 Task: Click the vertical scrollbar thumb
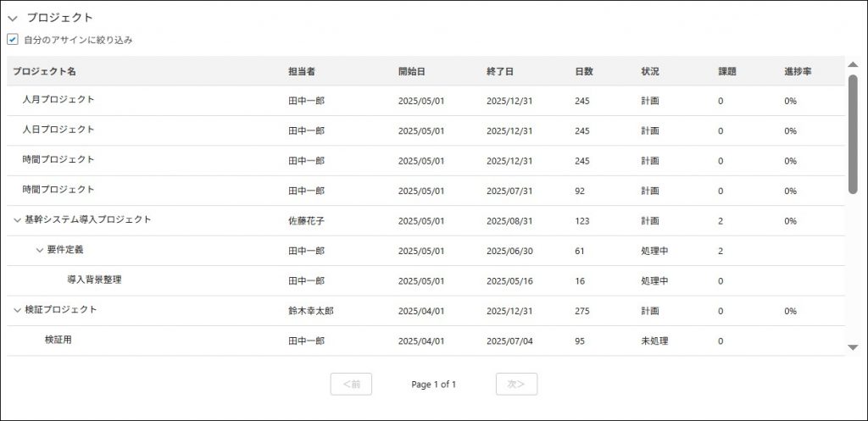tap(853, 135)
